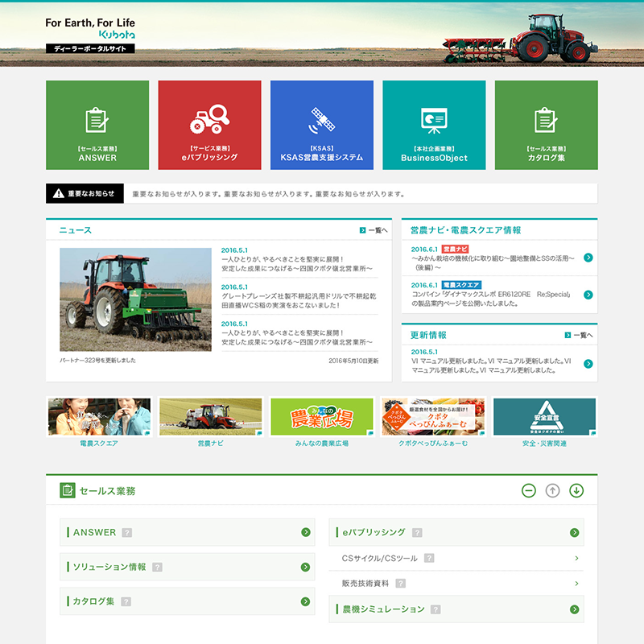Click the 電農スクエア banner thumbnail

[x=98, y=417]
